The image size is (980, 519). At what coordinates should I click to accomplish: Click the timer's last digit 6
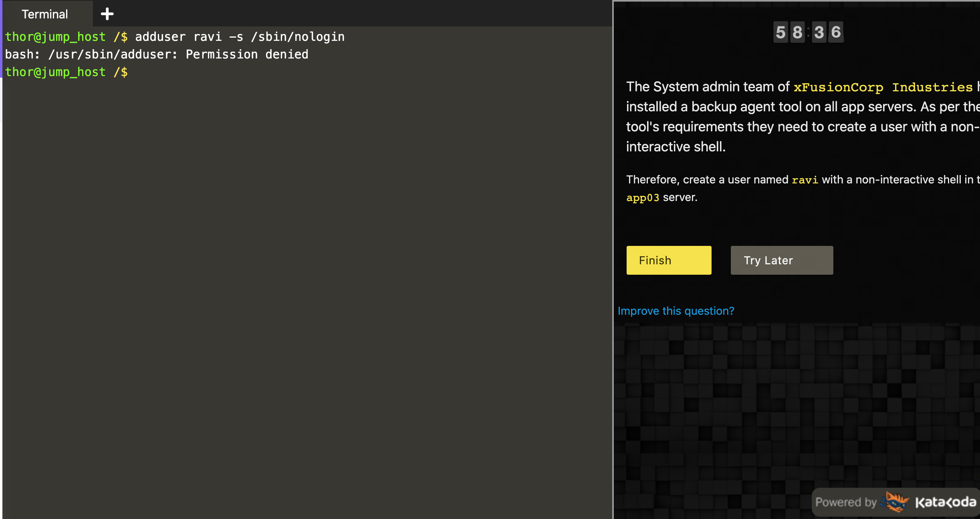tap(836, 32)
